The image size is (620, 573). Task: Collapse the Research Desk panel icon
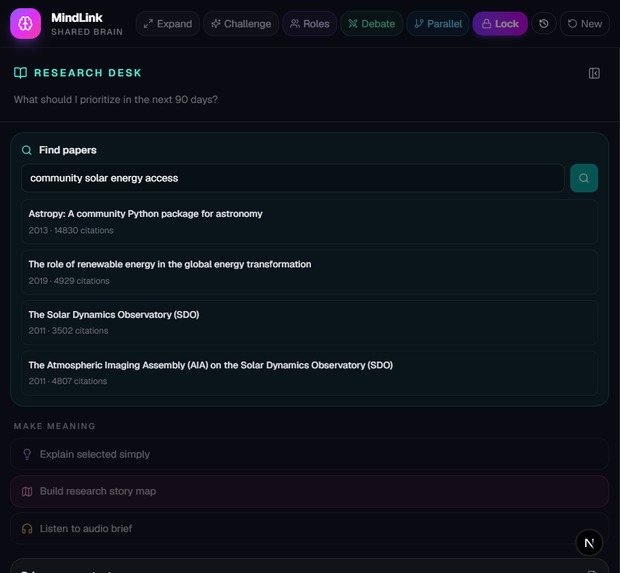click(594, 73)
